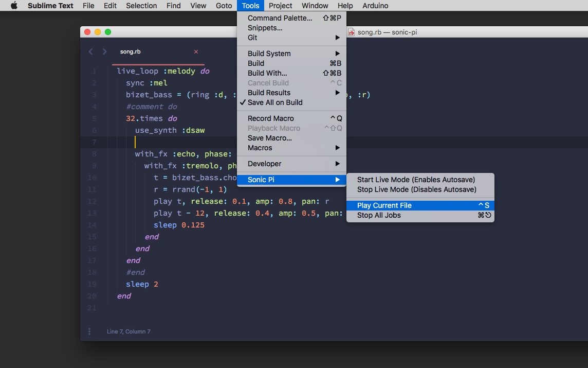
Task: Click the back navigation arrow
Action: point(91,52)
